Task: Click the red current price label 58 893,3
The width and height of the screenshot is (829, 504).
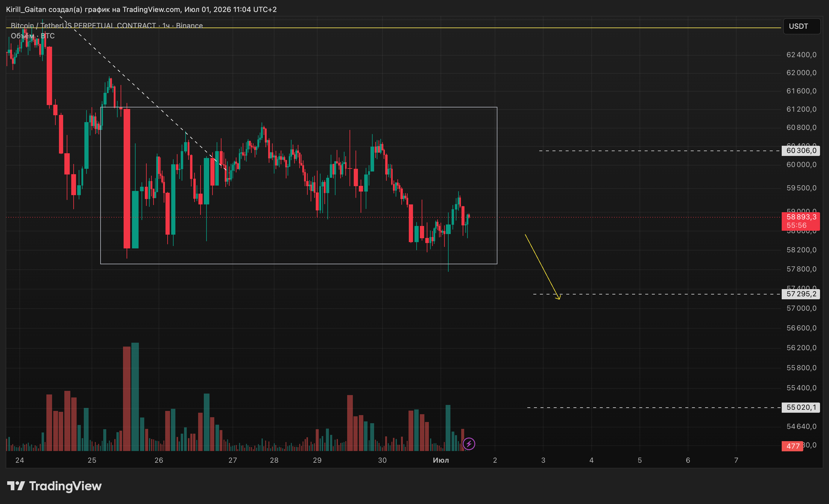Action: pos(801,221)
